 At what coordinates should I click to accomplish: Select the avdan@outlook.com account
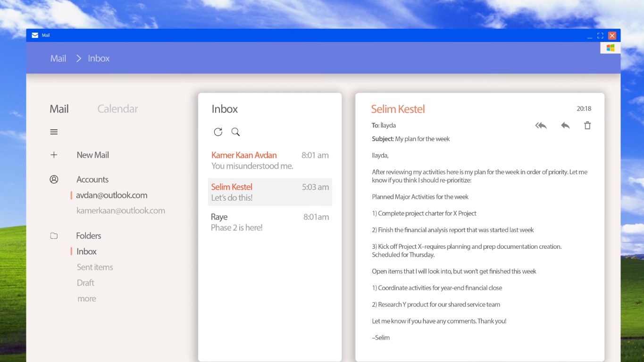click(x=111, y=195)
